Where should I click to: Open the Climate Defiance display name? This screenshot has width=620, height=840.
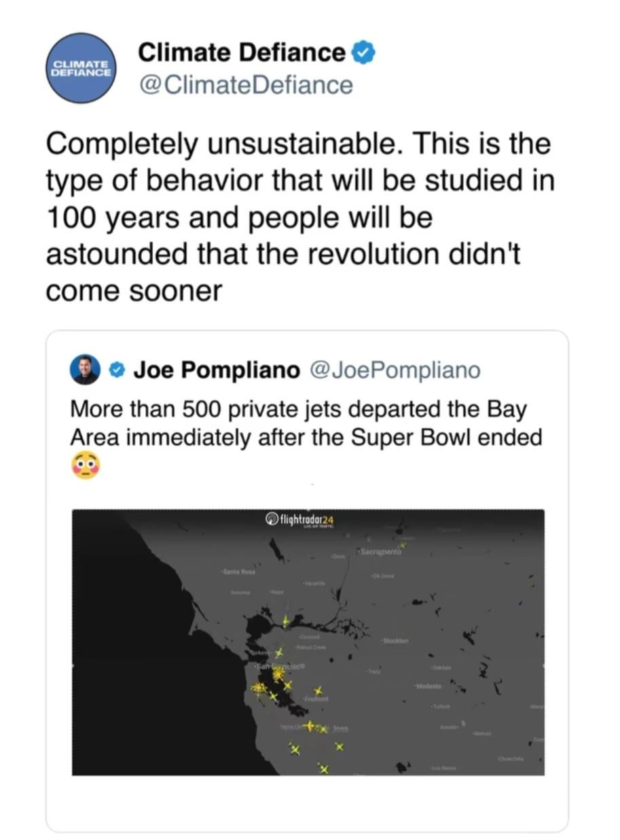[241, 52]
